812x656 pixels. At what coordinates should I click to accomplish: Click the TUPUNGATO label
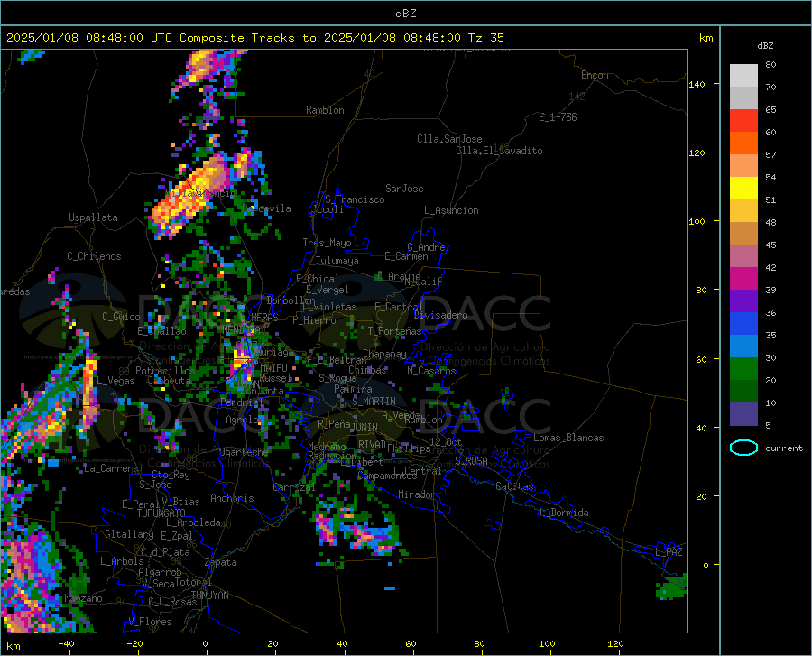(x=161, y=513)
